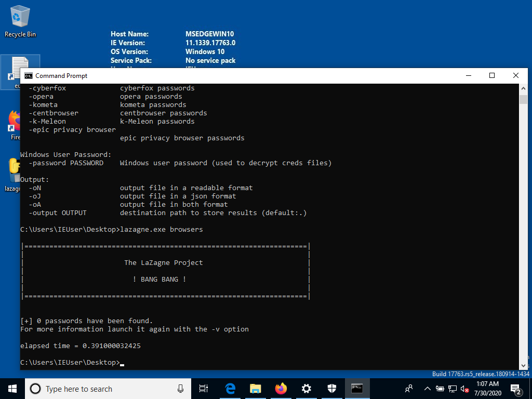The height and width of the screenshot is (399, 532).
Task: Show hidden system tray icons
Action: pyautogui.click(x=428, y=389)
